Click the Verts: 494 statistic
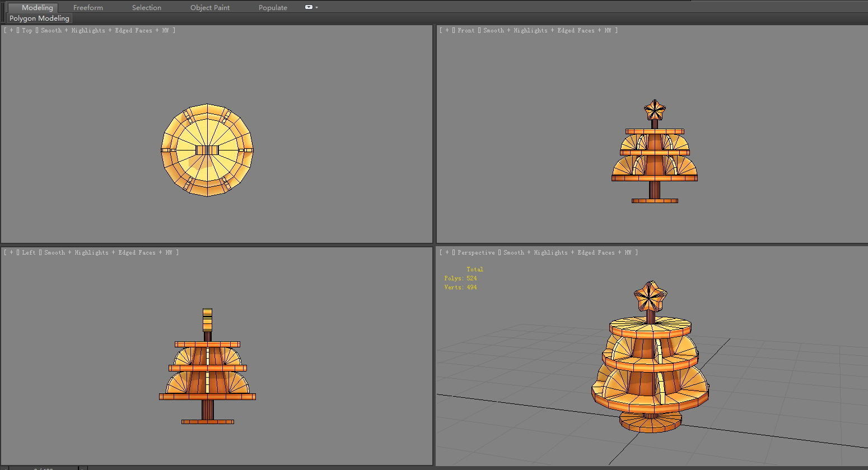Image resolution: width=868 pixels, height=470 pixels. tap(461, 287)
